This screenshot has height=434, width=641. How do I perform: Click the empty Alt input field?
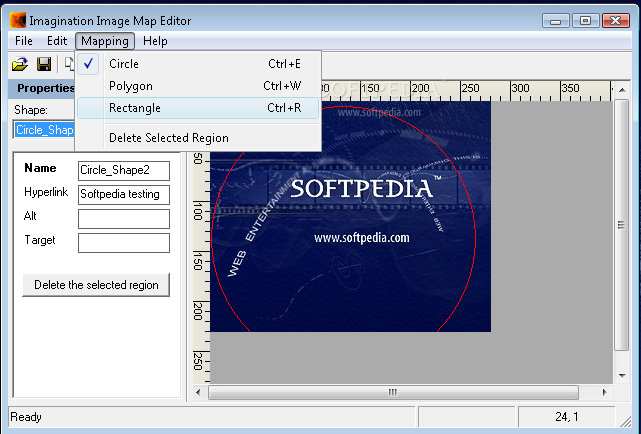click(124, 219)
